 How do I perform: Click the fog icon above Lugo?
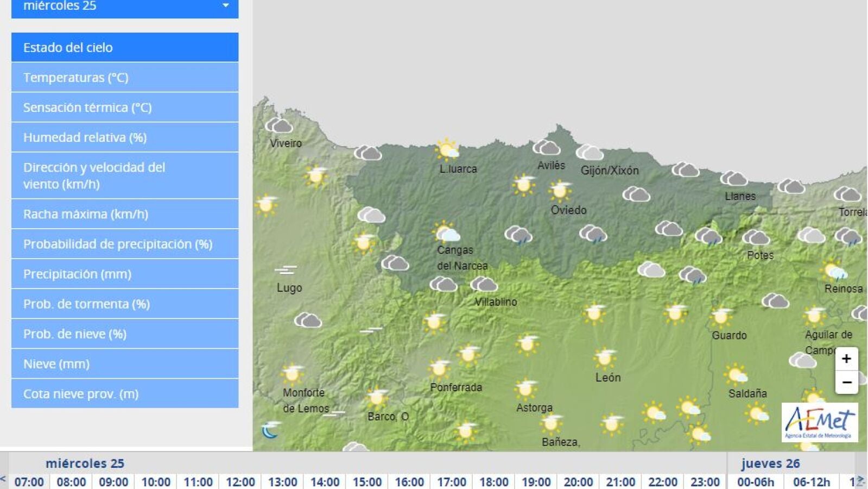[286, 269]
